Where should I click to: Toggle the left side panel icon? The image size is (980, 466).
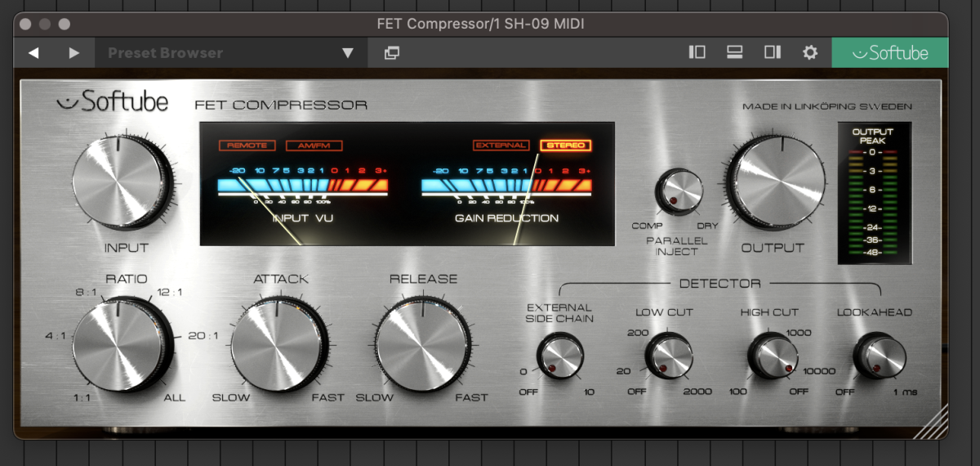(x=697, y=52)
